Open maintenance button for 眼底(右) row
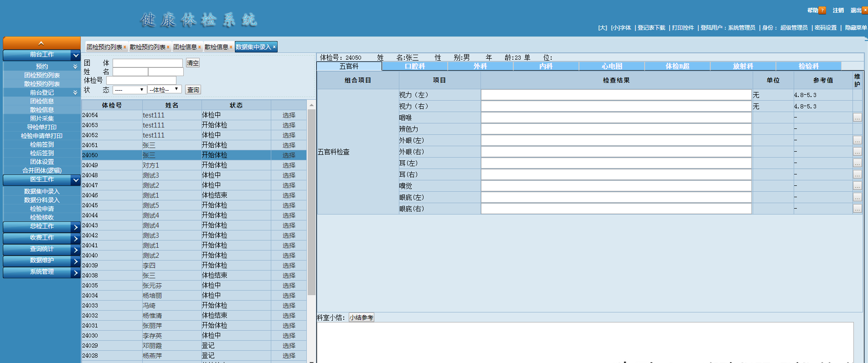 pos(857,209)
